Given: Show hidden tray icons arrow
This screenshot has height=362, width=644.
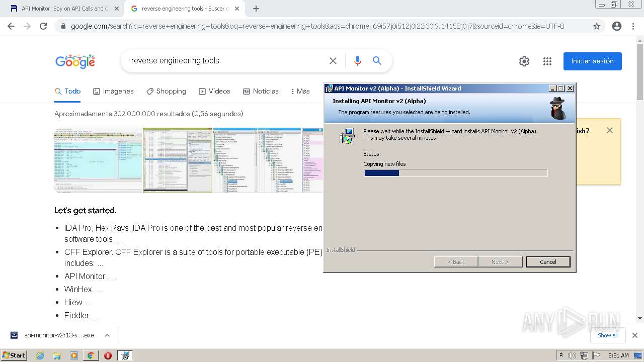Looking at the screenshot, I should tap(561, 355).
